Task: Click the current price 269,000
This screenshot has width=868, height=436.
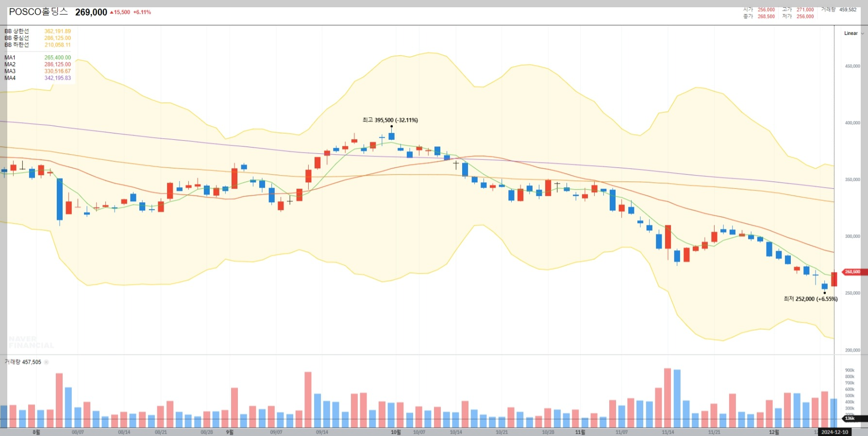Action: 91,13
